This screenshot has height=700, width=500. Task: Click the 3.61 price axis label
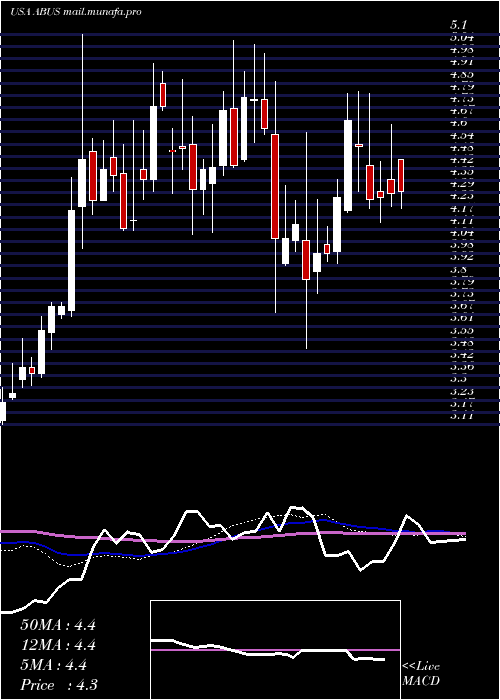click(x=462, y=318)
